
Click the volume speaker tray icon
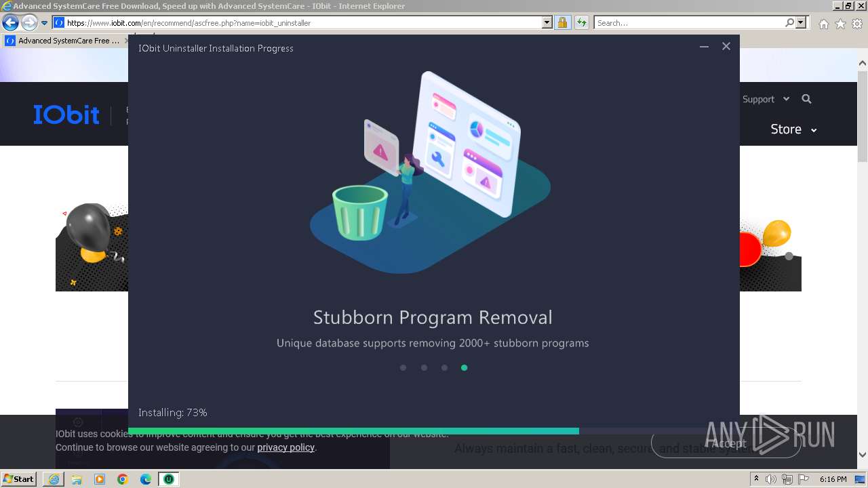pyautogui.click(x=772, y=479)
